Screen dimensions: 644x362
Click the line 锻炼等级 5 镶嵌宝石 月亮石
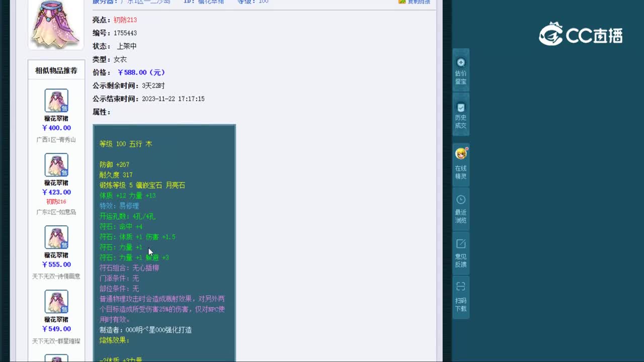tap(142, 186)
